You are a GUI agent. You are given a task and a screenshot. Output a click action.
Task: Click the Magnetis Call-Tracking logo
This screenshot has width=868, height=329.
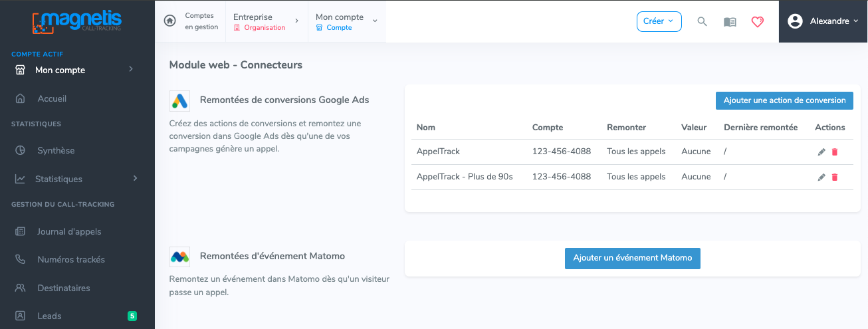pos(77,21)
